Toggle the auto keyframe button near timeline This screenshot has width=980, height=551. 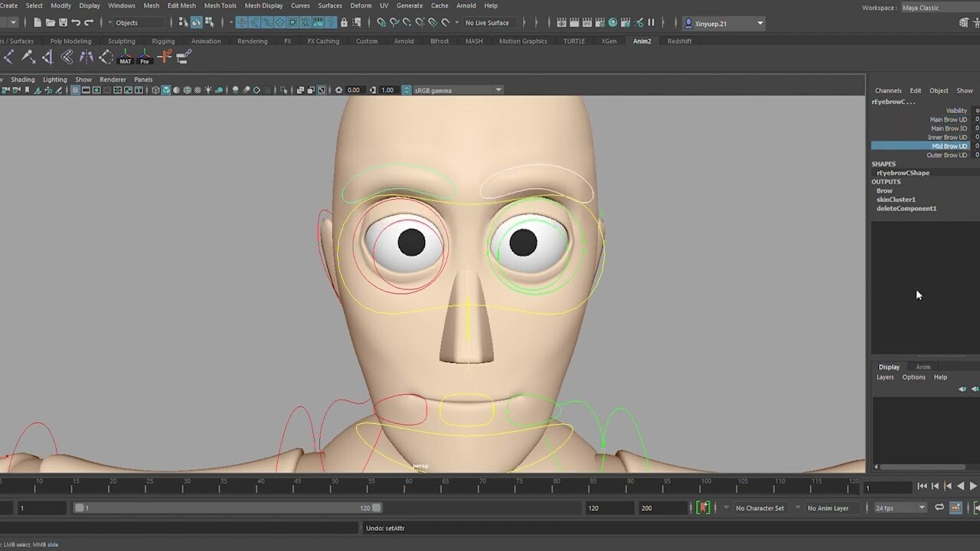tap(704, 507)
